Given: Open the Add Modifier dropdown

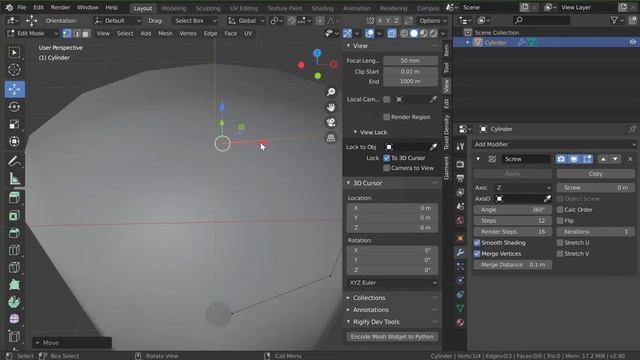Looking at the screenshot, I should click(x=554, y=144).
